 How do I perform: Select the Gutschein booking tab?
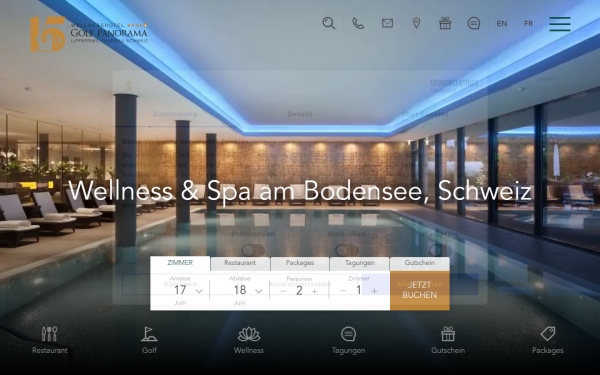coord(420,264)
